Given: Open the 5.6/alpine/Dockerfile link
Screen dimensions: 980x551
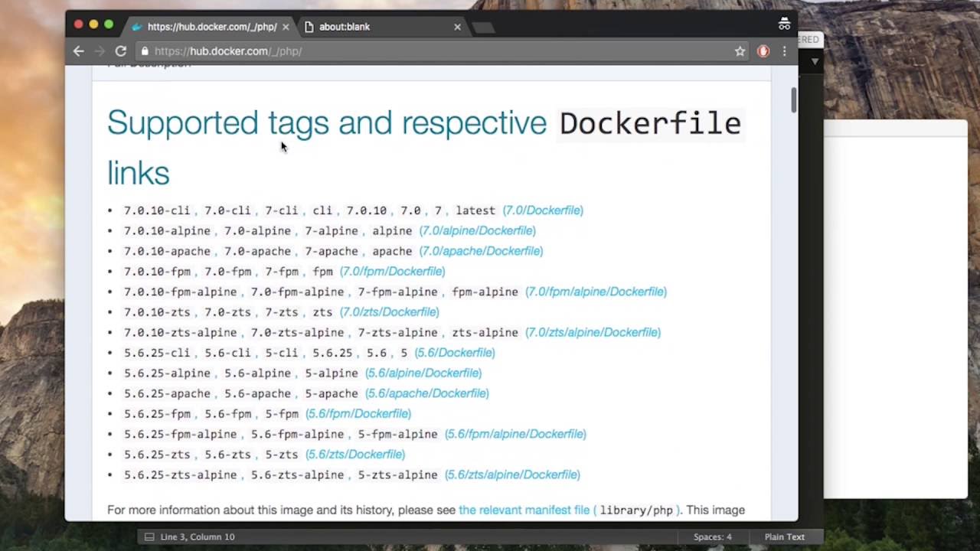Looking at the screenshot, I should point(423,373).
